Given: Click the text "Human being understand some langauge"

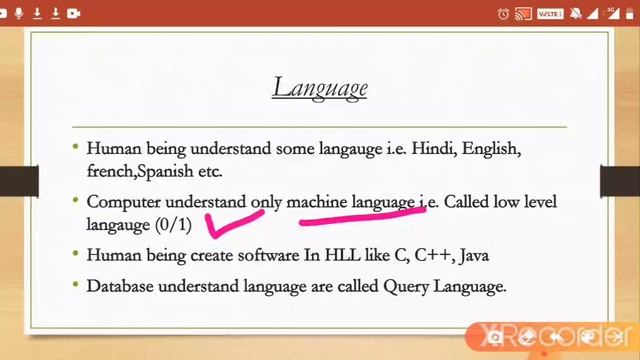Looking at the screenshot, I should 234,149.
